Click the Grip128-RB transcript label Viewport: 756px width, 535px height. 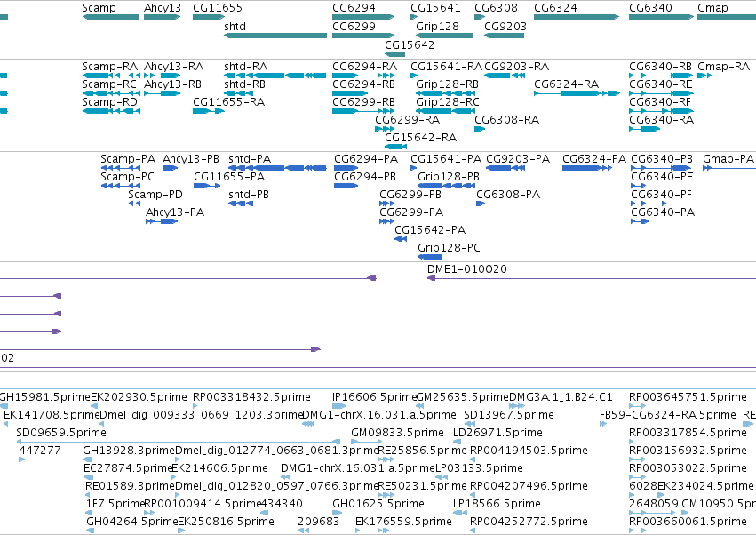point(447,84)
